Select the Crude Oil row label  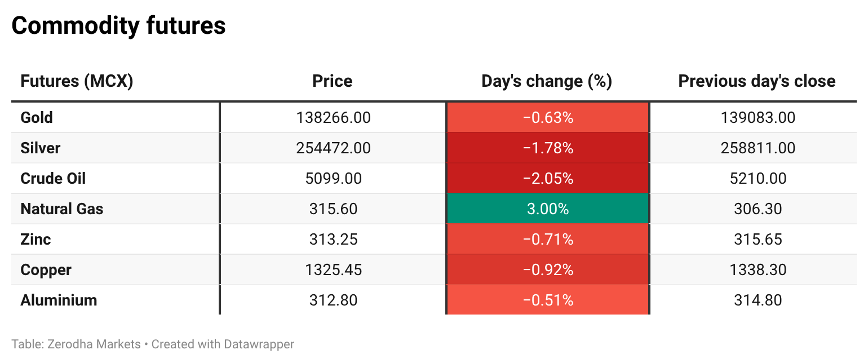tap(53, 178)
